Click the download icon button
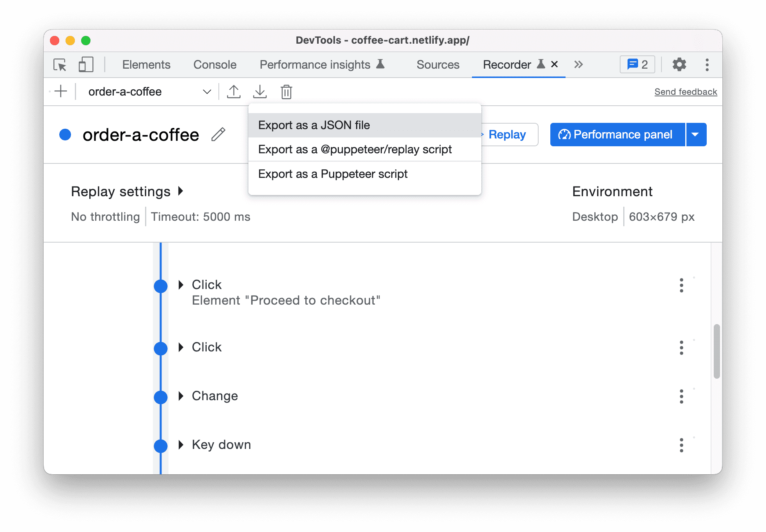 [260, 91]
